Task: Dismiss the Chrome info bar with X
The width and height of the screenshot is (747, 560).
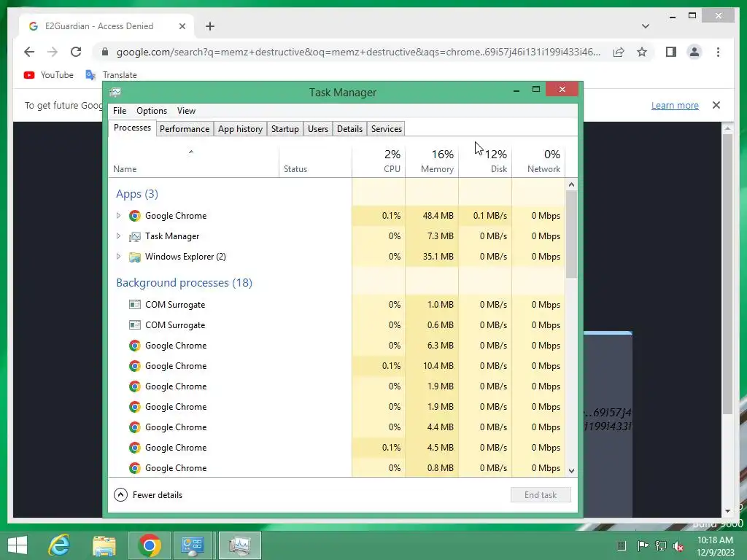Action: coord(716,105)
